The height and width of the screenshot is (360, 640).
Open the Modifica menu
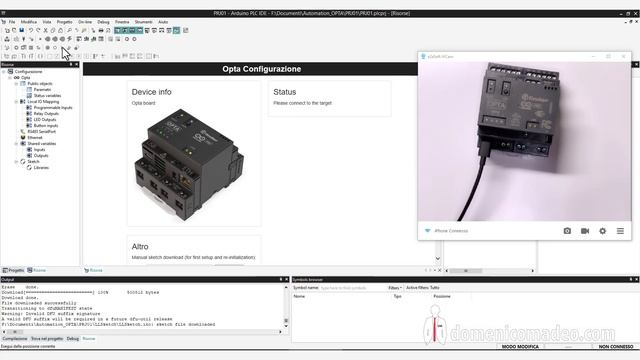tap(29, 22)
